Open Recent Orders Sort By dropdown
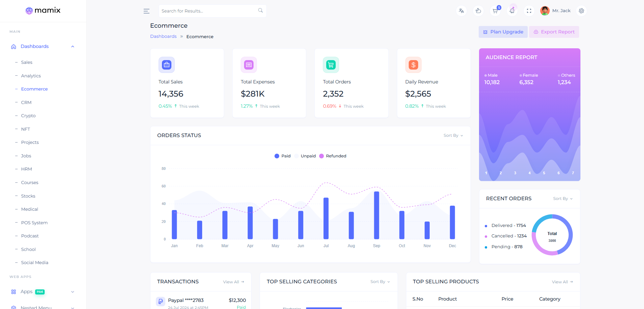The width and height of the screenshot is (644, 309). [x=563, y=199]
